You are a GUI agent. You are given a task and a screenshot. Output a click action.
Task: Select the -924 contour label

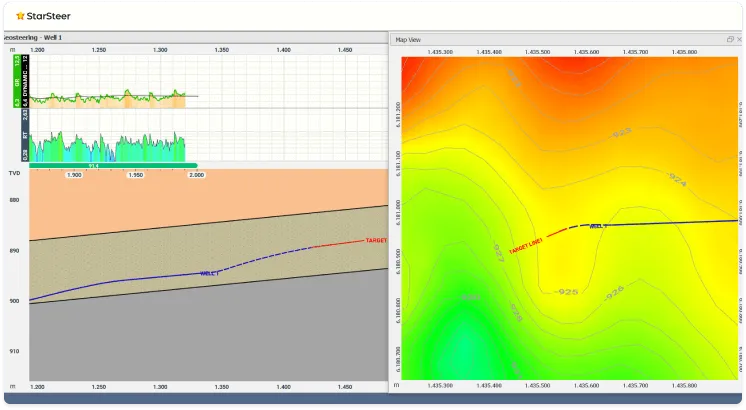[x=677, y=179]
